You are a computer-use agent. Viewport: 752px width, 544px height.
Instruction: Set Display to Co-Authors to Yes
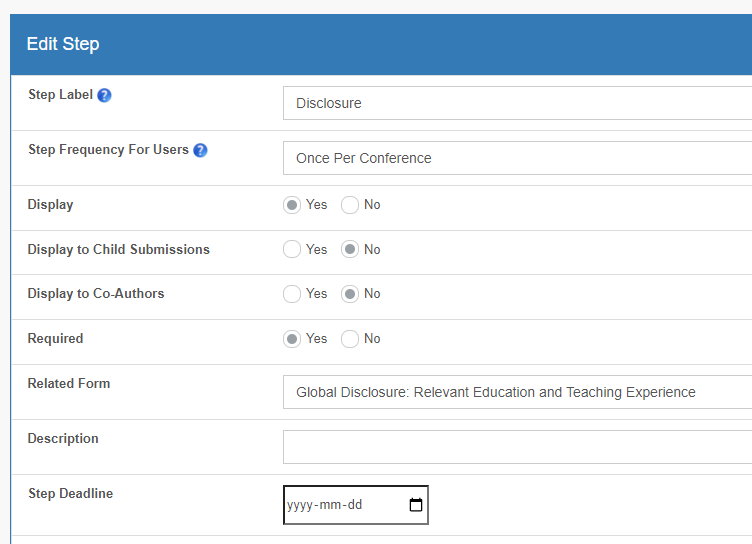[x=292, y=294]
